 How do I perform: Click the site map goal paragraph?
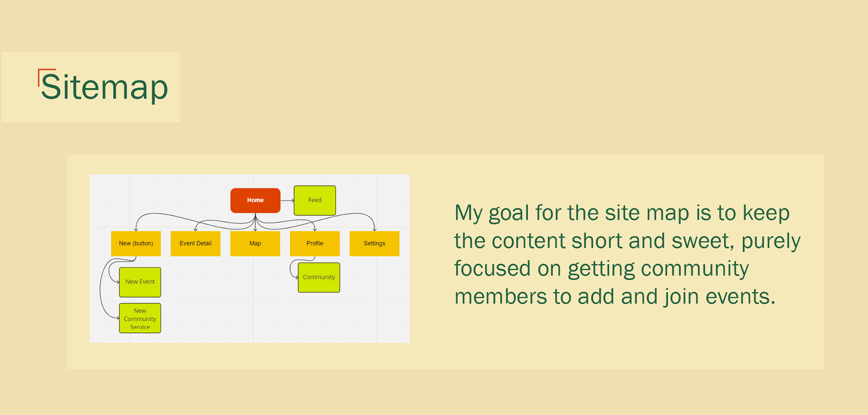(x=627, y=254)
